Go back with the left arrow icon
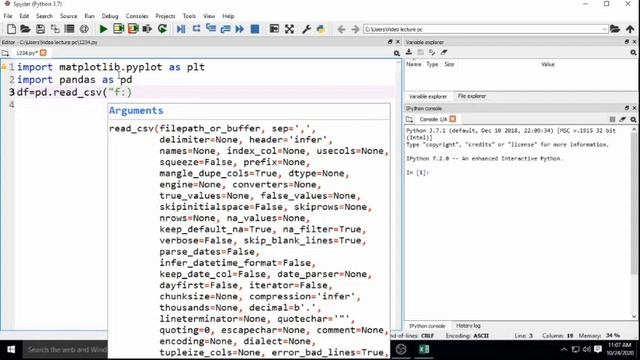The width and height of the screenshot is (640, 360). click(342, 29)
